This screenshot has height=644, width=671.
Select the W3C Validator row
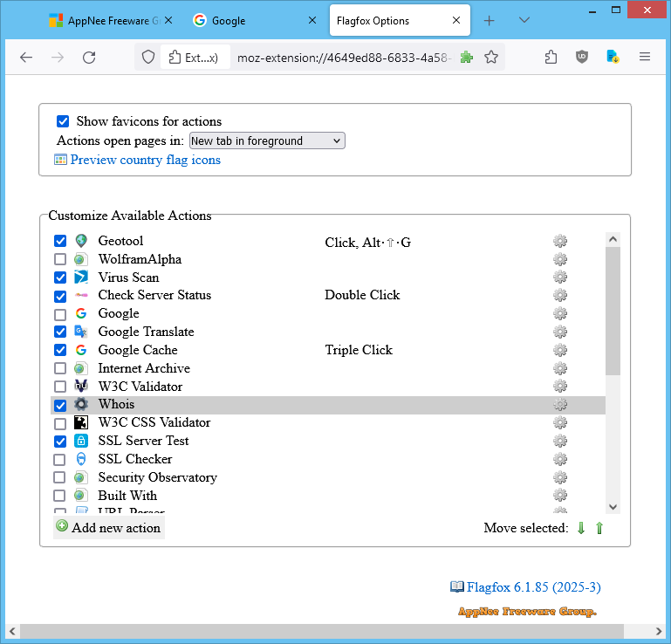[x=328, y=387]
